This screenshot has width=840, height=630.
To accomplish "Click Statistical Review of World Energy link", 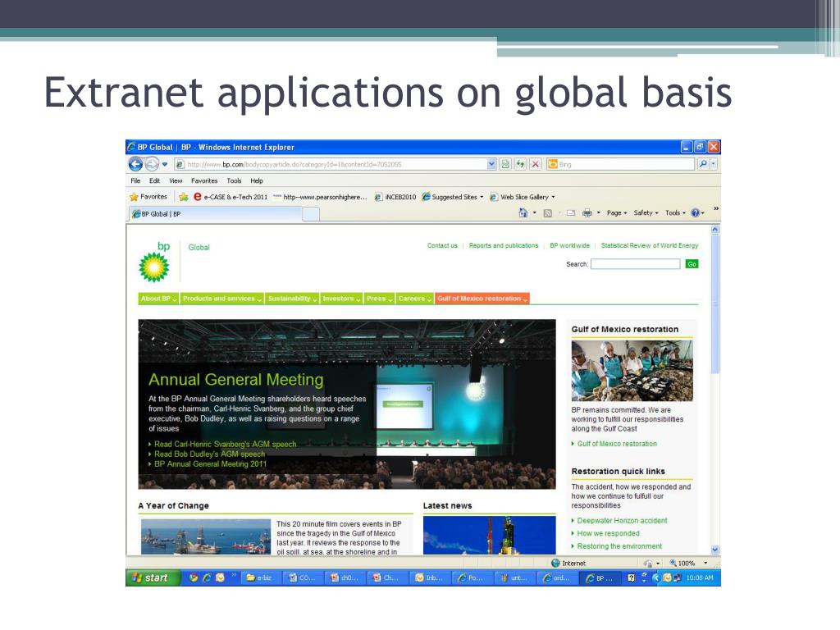I will point(650,246).
